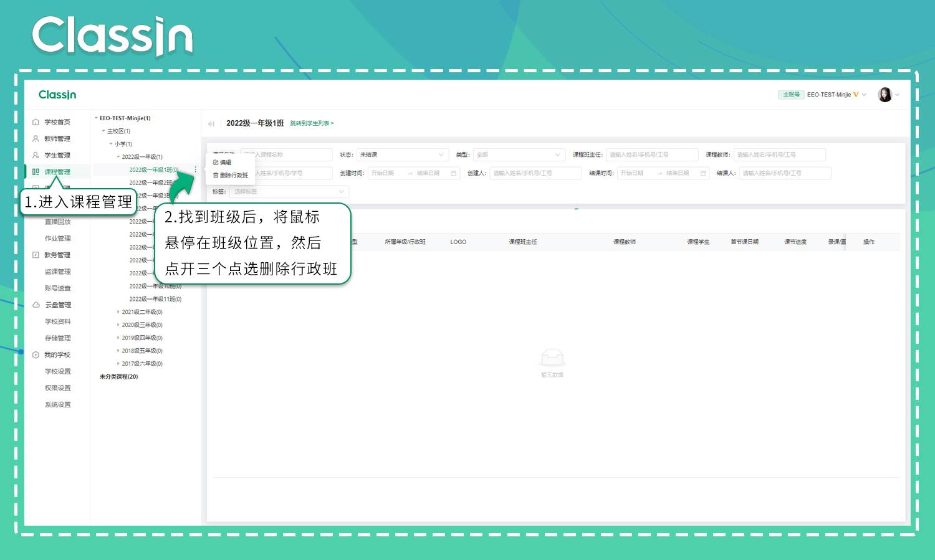Screen dimensions: 935x560
Task: Click the 课程教师 filter input field
Action: point(779,154)
